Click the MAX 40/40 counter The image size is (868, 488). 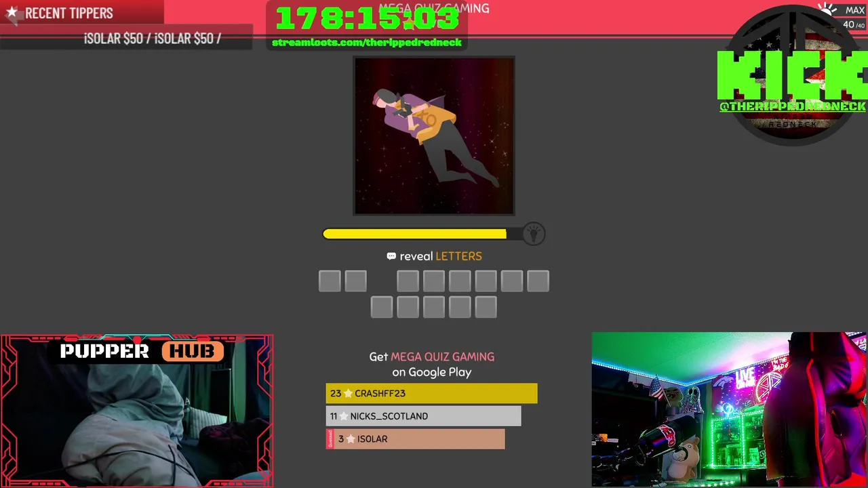(x=854, y=18)
